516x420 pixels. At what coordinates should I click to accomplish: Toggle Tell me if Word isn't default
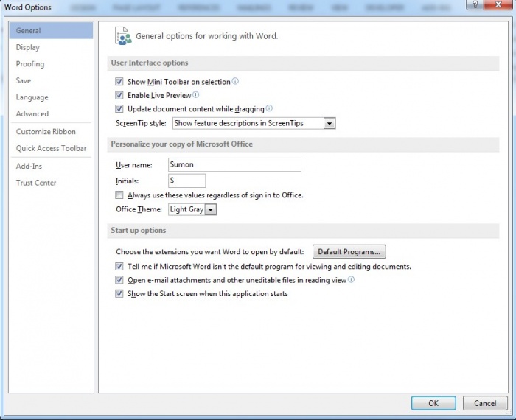[x=119, y=267]
